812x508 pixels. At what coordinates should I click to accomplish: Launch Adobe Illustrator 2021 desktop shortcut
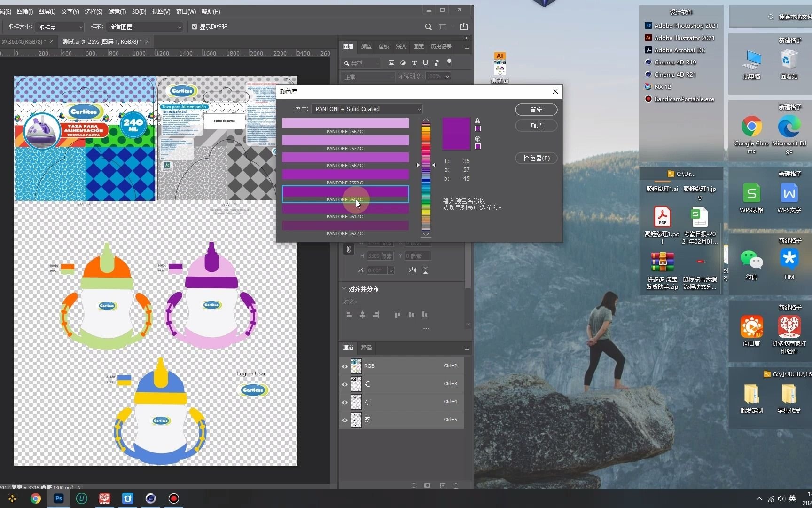pos(679,38)
